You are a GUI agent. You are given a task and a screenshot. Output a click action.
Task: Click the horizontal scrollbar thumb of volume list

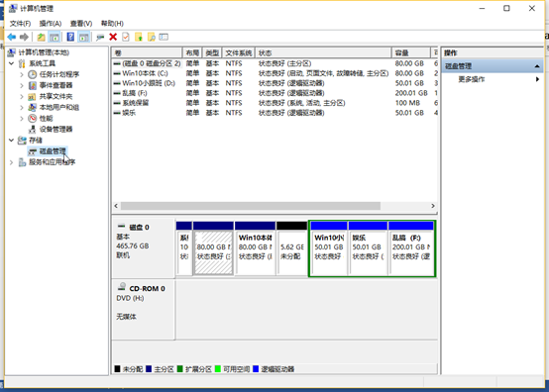pos(251,206)
